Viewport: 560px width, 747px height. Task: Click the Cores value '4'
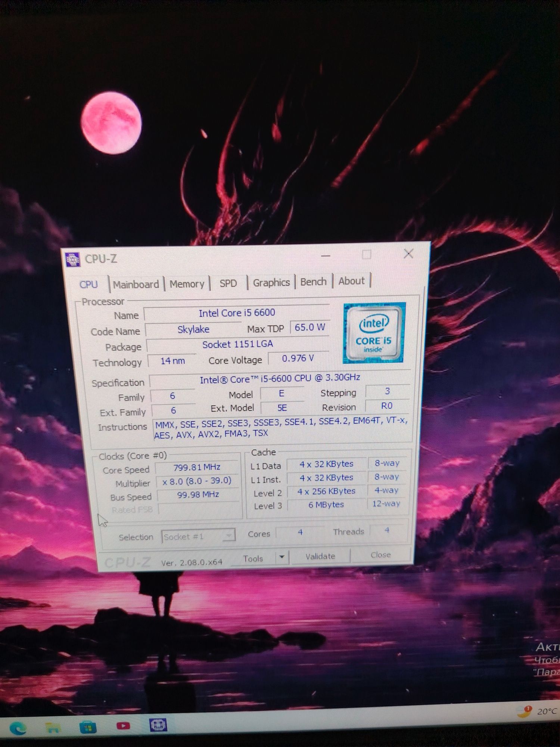pos(300,532)
